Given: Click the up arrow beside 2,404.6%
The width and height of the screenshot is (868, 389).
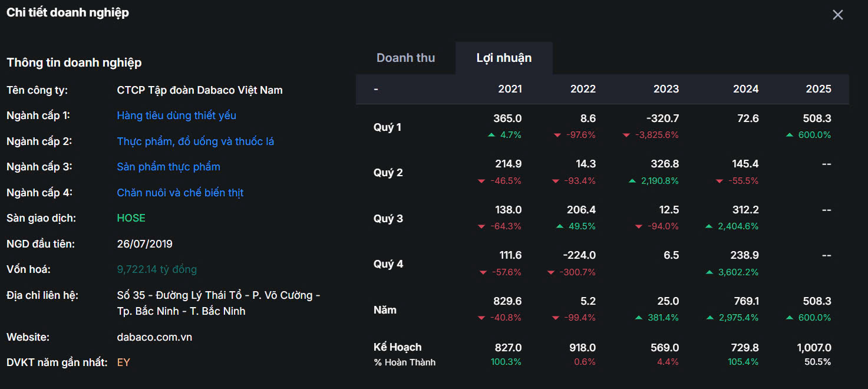Looking at the screenshot, I should tap(709, 226).
